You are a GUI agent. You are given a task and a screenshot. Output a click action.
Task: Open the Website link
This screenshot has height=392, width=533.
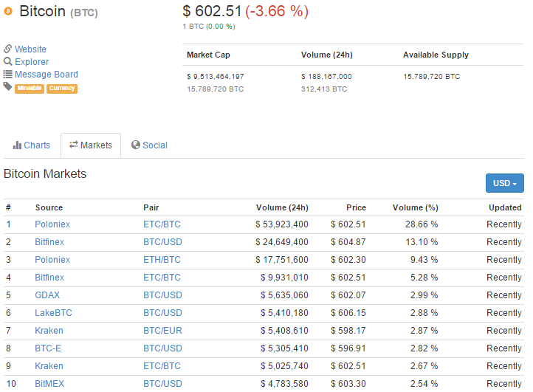[30, 49]
